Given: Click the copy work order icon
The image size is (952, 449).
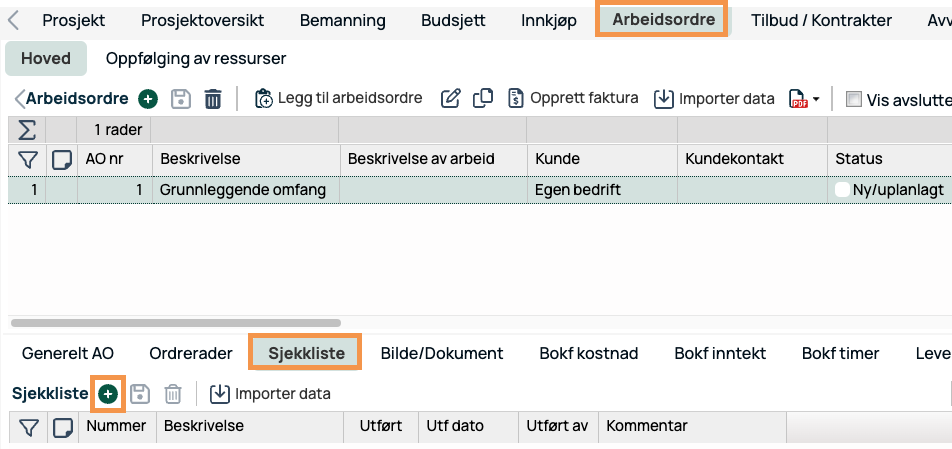Looking at the screenshot, I should [483, 98].
